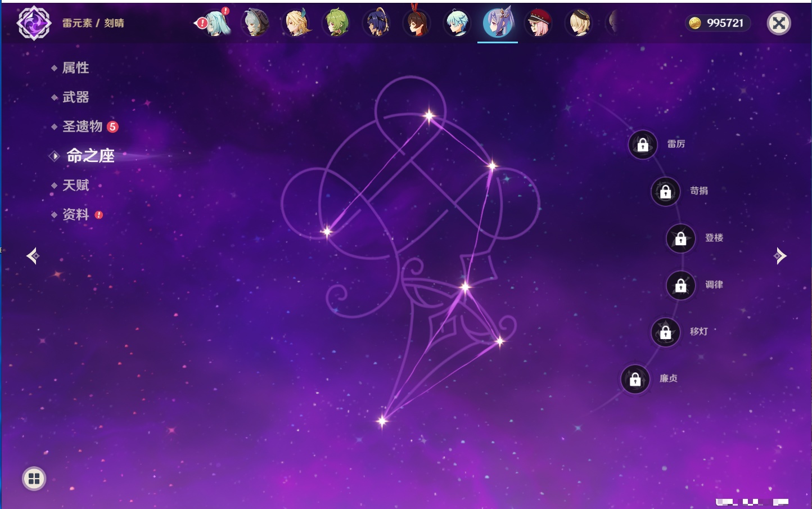The image size is (812, 509).
Task: Click the Mora coin icon beside 995721
Action: pos(695,23)
